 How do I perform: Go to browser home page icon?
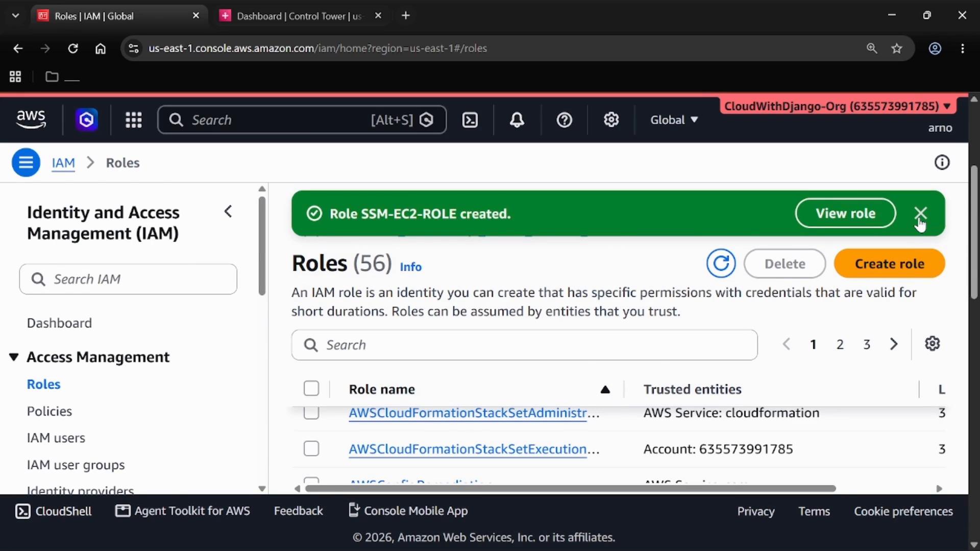tap(101, 48)
